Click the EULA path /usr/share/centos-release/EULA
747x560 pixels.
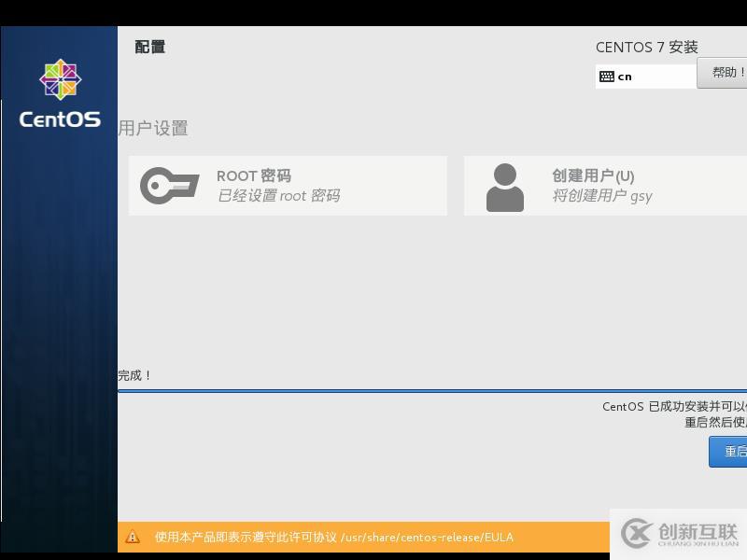tap(428, 537)
